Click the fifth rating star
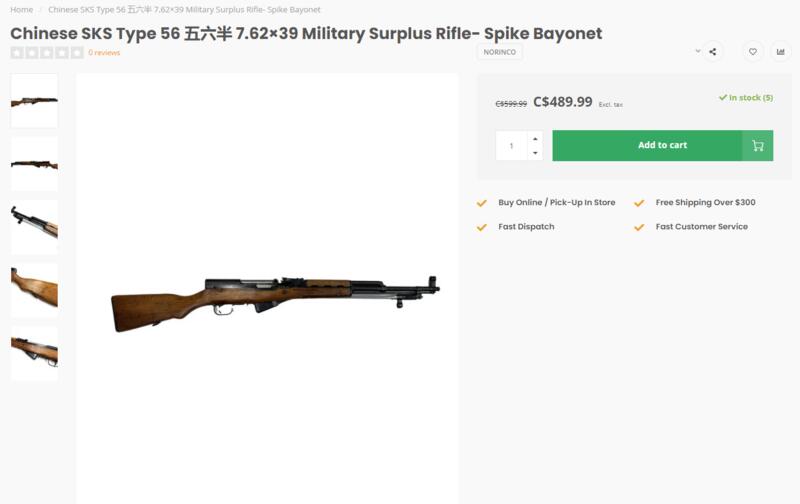The width and height of the screenshot is (800, 504). [77, 53]
